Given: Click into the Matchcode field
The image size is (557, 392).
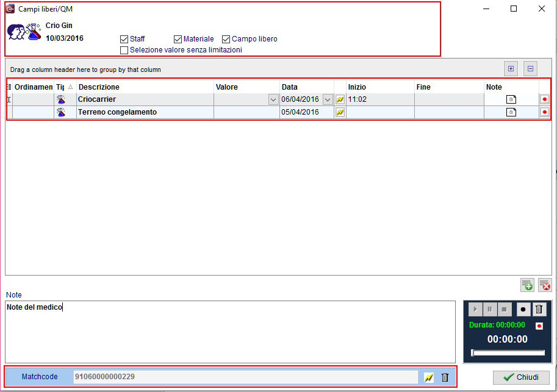Looking at the screenshot, I should pos(245,377).
